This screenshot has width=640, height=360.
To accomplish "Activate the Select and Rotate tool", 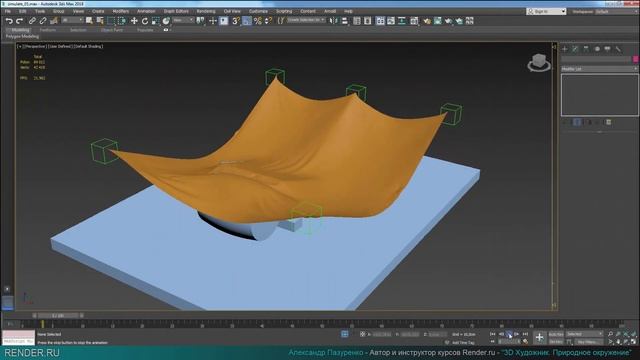I will pos(144,21).
